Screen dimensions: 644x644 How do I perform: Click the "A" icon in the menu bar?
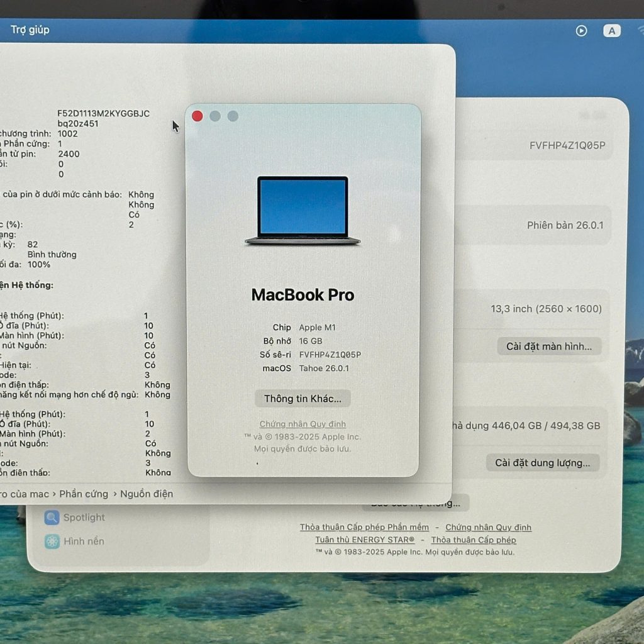[x=612, y=30]
